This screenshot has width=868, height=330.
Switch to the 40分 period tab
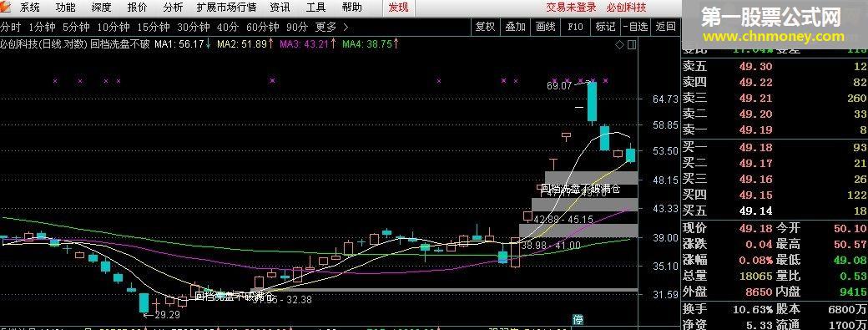click(x=228, y=27)
